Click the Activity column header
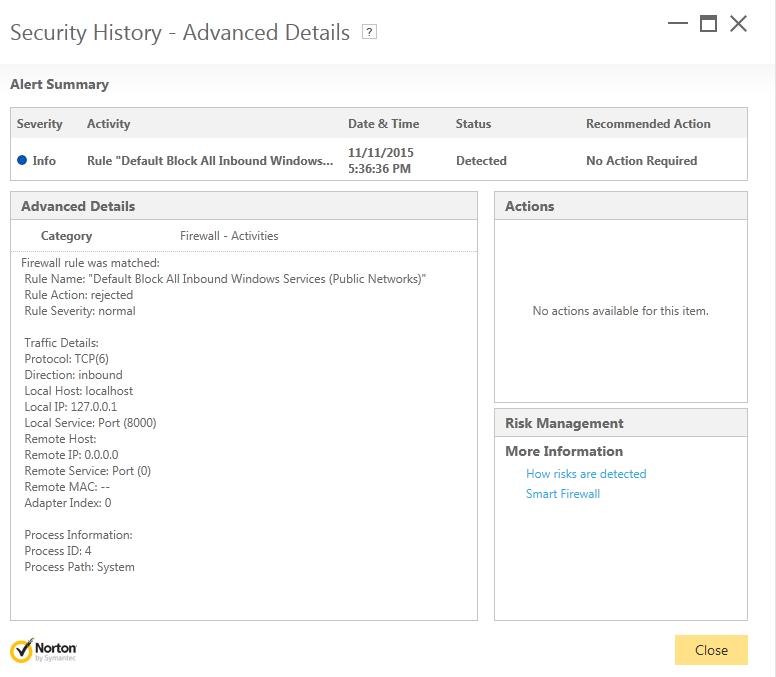Screen dimensions: 776x677 pos(109,124)
